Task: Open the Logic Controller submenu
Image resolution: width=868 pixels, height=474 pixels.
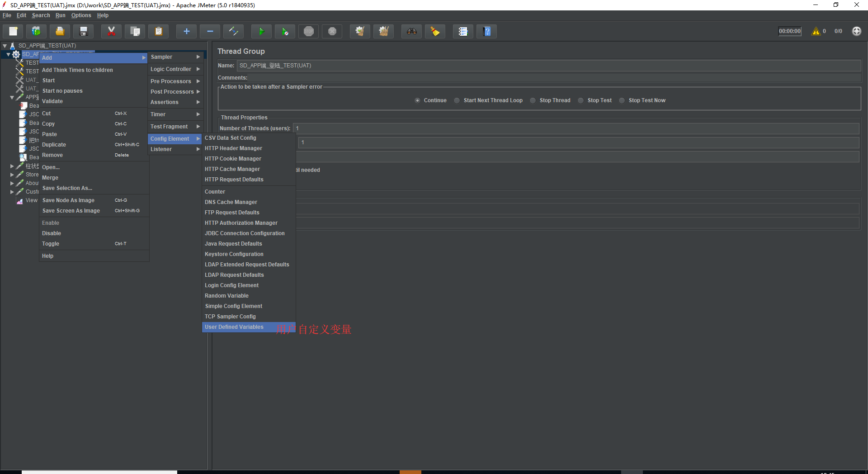Action: pos(175,69)
